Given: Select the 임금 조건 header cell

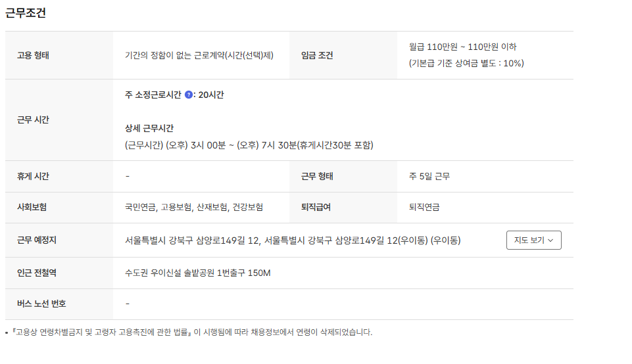Looking at the screenshot, I should tap(317, 55).
